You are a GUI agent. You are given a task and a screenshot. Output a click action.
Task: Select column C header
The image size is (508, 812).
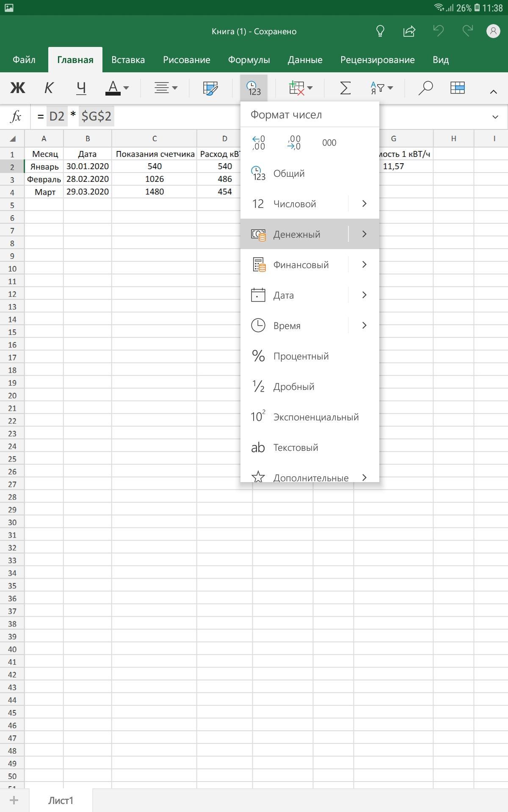click(155, 139)
